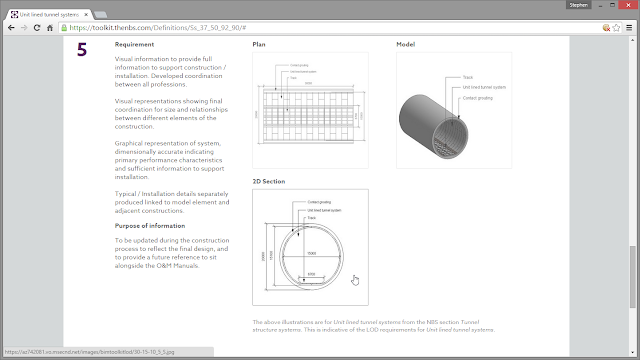Open the 2D Section drawing thumbnail

click(310, 247)
